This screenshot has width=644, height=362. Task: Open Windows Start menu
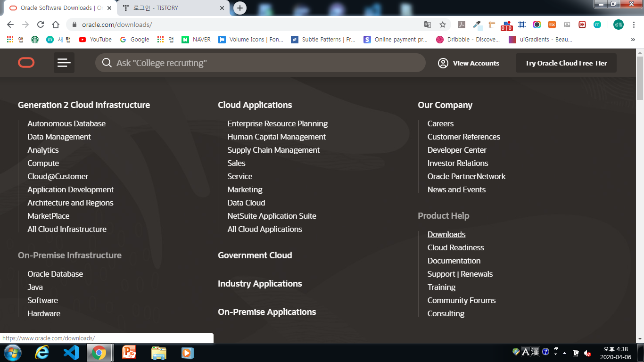[12, 353]
